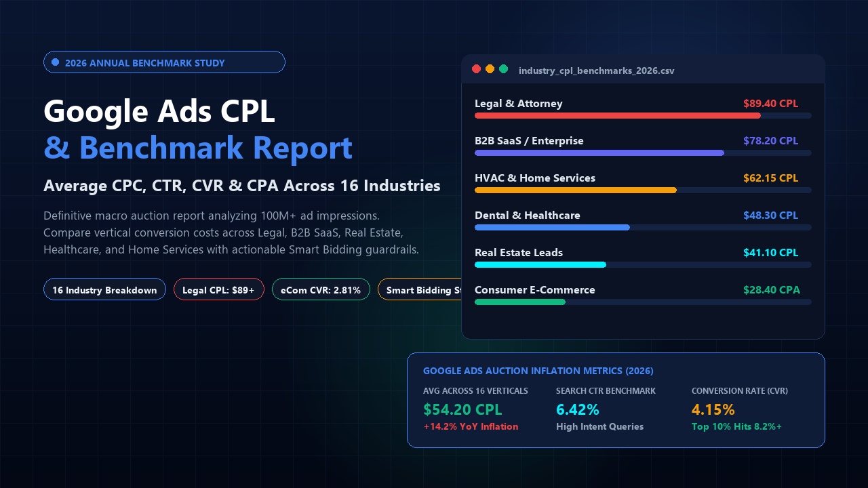Click the Dental & Healthcare blue bar
The width and height of the screenshot is (868, 488).
(x=552, y=228)
